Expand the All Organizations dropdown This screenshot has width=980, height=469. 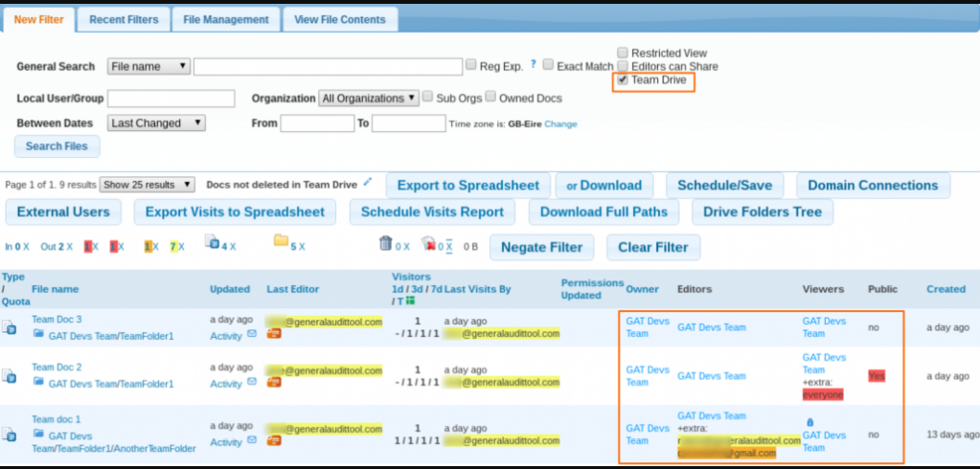[369, 98]
